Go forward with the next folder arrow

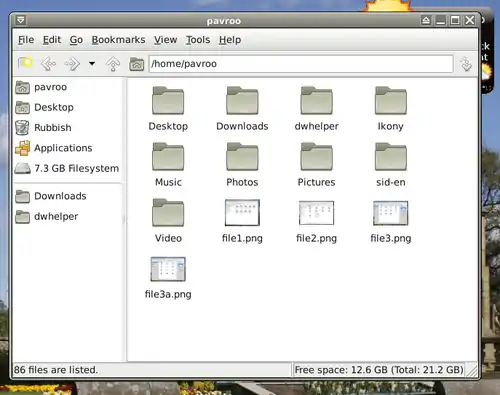tap(72, 63)
